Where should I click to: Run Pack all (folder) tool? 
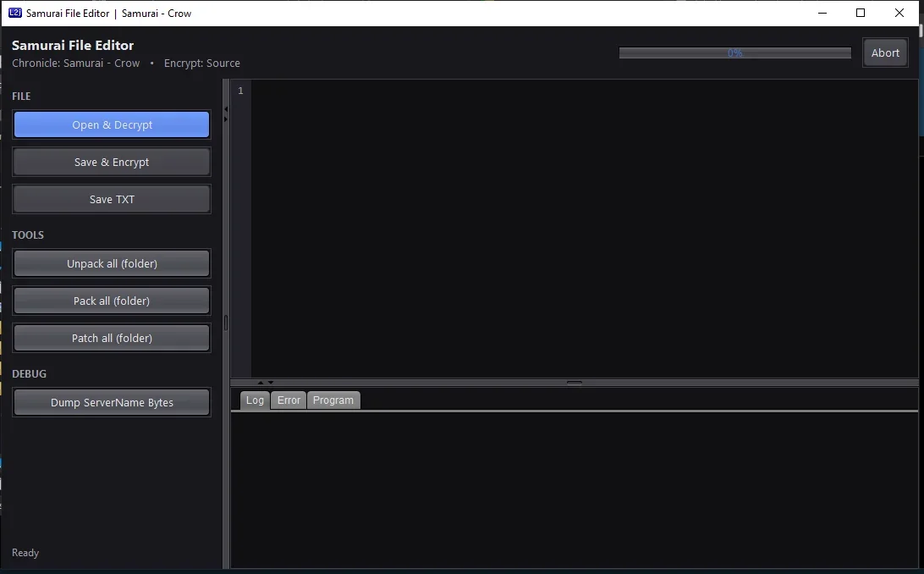(x=112, y=301)
